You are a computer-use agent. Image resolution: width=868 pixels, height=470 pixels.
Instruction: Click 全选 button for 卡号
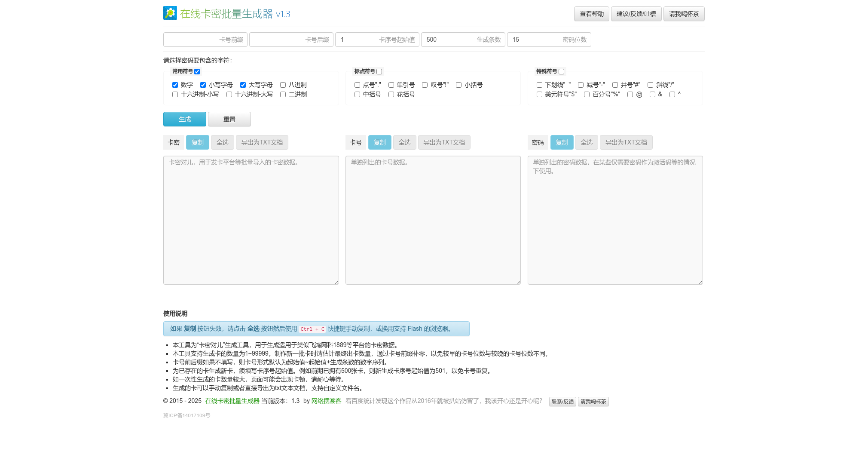pyautogui.click(x=404, y=142)
